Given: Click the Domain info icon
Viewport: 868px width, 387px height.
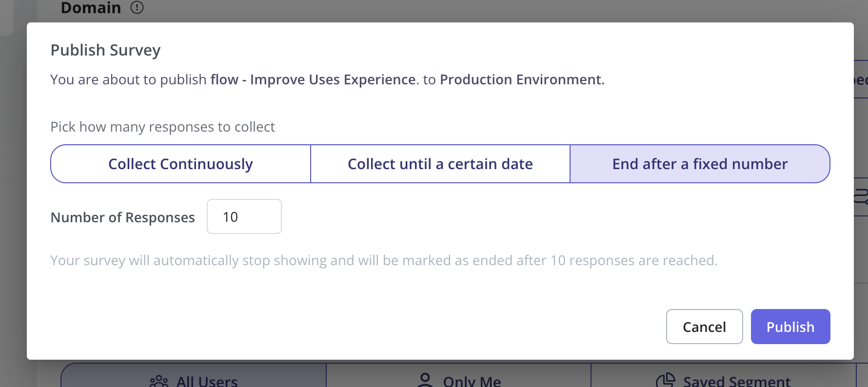Looking at the screenshot, I should click(x=137, y=7).
